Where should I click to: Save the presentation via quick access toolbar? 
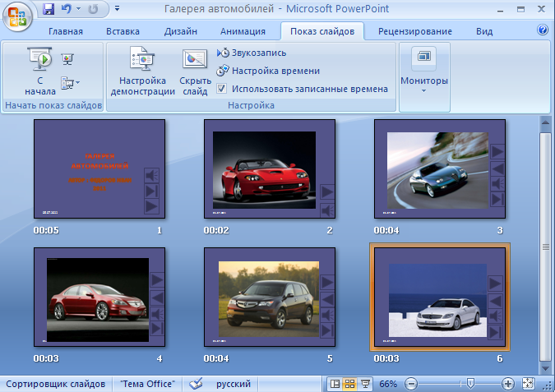pyautogui.click(x=48, y=10)
